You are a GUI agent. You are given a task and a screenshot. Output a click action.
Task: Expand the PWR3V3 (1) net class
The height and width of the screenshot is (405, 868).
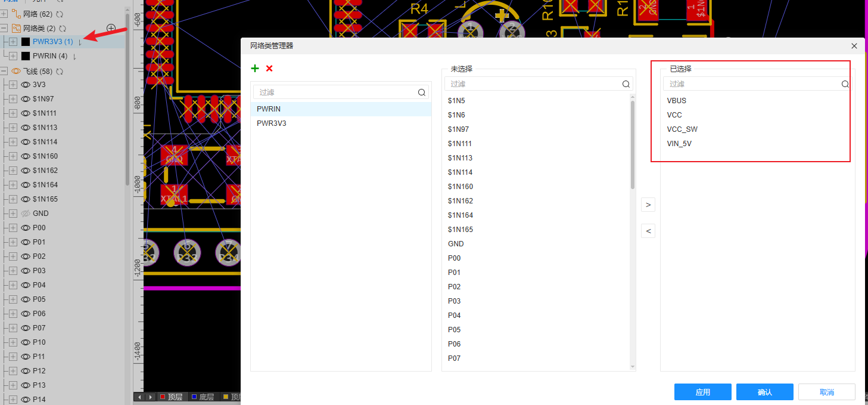point(13,42)
